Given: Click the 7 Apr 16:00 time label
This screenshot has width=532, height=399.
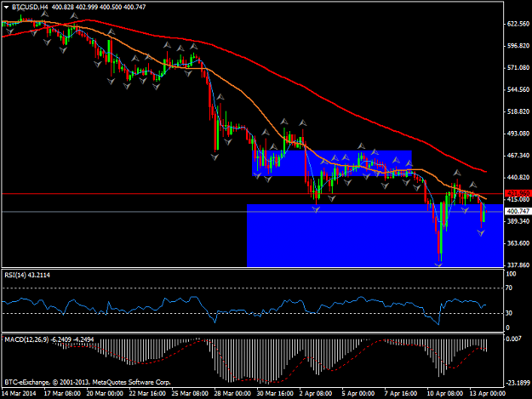Looking at the screenshot, I should (x=401, y=393).
